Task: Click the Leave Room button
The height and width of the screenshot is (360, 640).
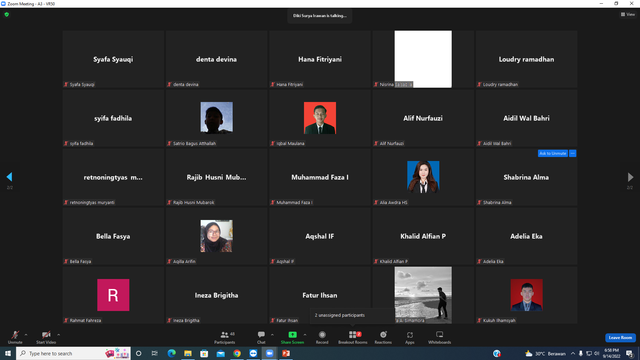Action: (x=620, y=338)
